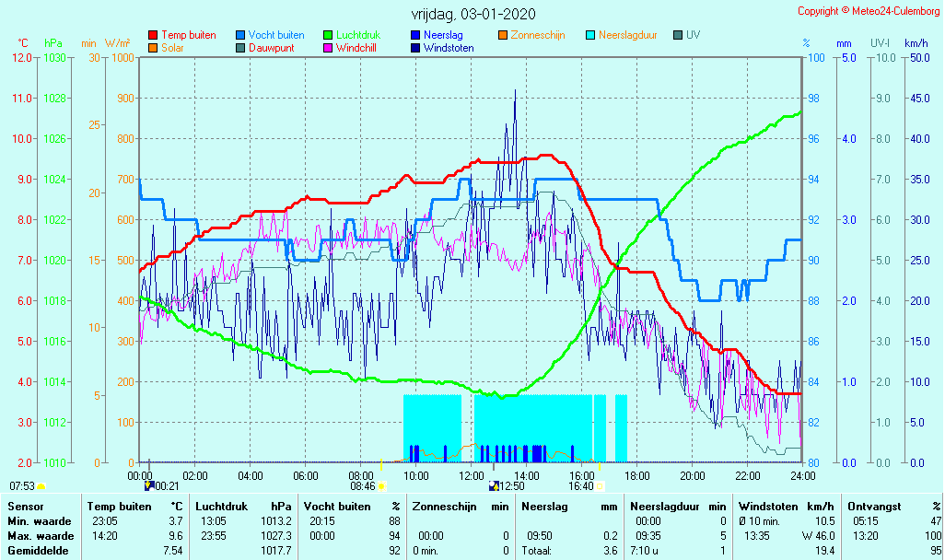Click the green Luchtdruk legend square
945x560 pixels.
pos(328,36)
